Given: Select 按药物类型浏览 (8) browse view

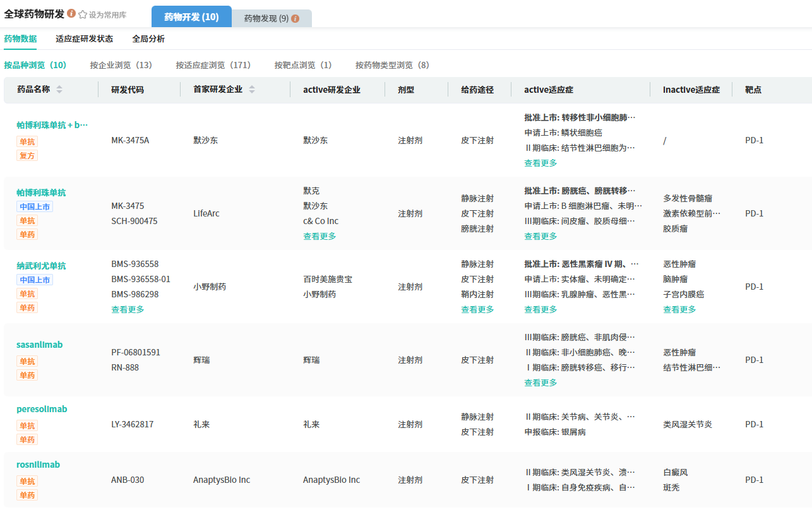Looking at the screenshot, I should [391, 65].
